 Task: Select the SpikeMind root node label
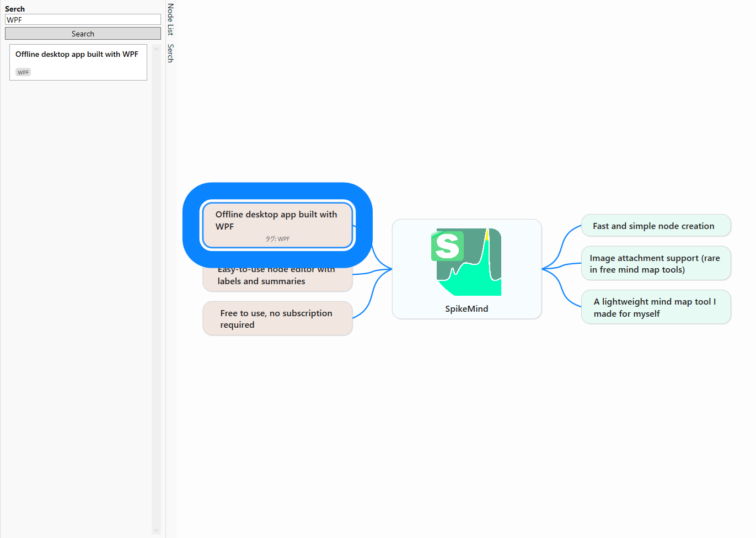[x=467, y=308]
